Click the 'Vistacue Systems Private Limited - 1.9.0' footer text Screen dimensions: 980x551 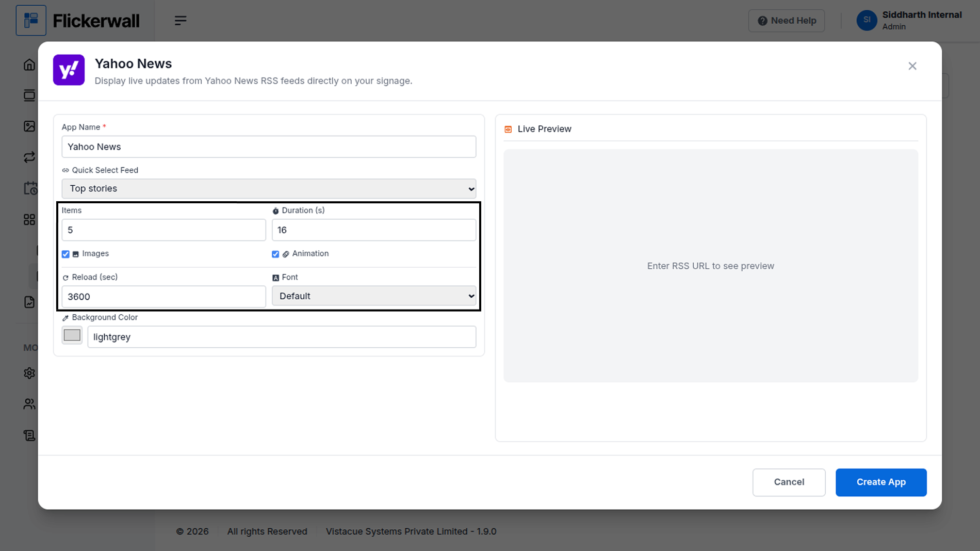point(411,531)
